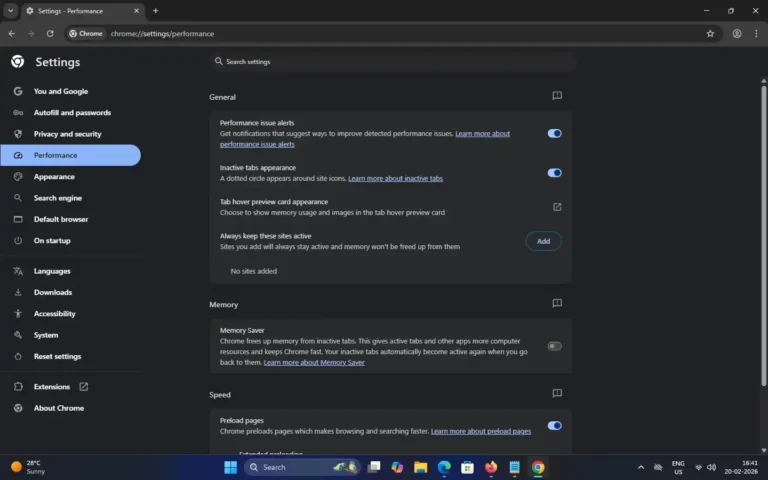Open Firefox from the taskbar
Screen dimensions: 768x480
[491, 467]
